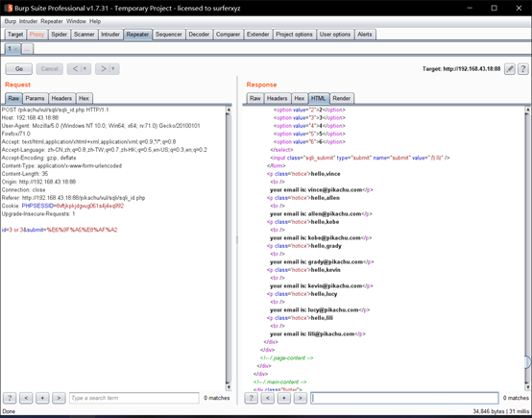532x418 pixels.
Task: Jump to next request search match
Action: (x=59, y=398)
